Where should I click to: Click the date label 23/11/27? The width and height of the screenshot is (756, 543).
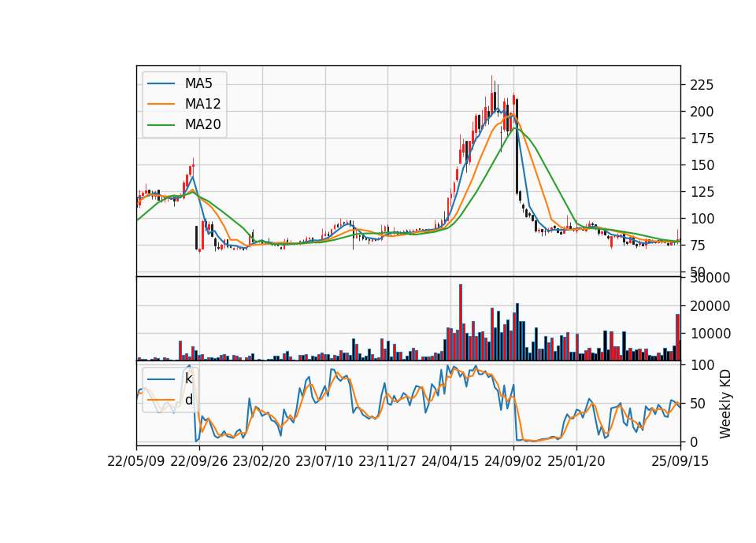pyautogui.click(x=387, y=461)
